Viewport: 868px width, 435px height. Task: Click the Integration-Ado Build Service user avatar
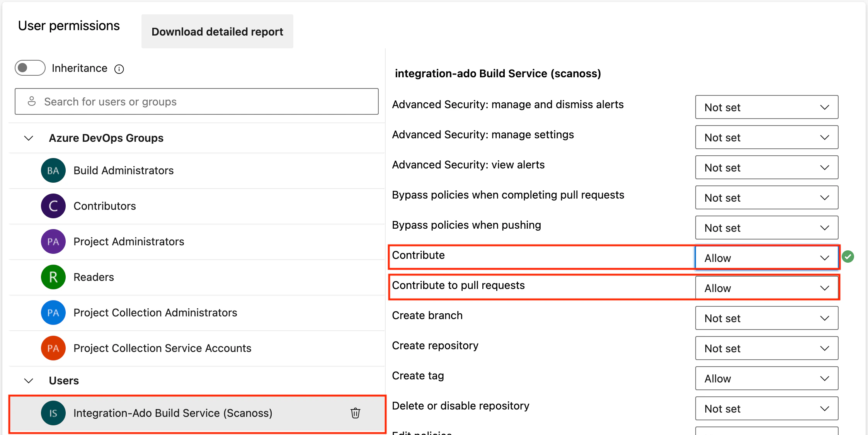(x=53, y=413)
